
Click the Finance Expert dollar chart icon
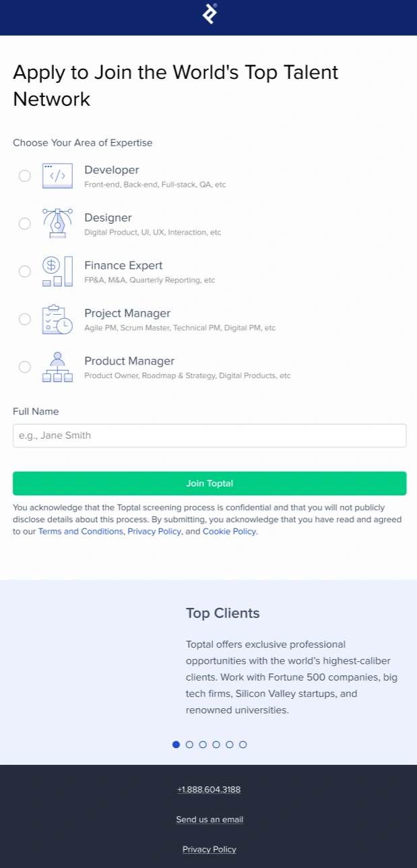[x=57, y=271]
